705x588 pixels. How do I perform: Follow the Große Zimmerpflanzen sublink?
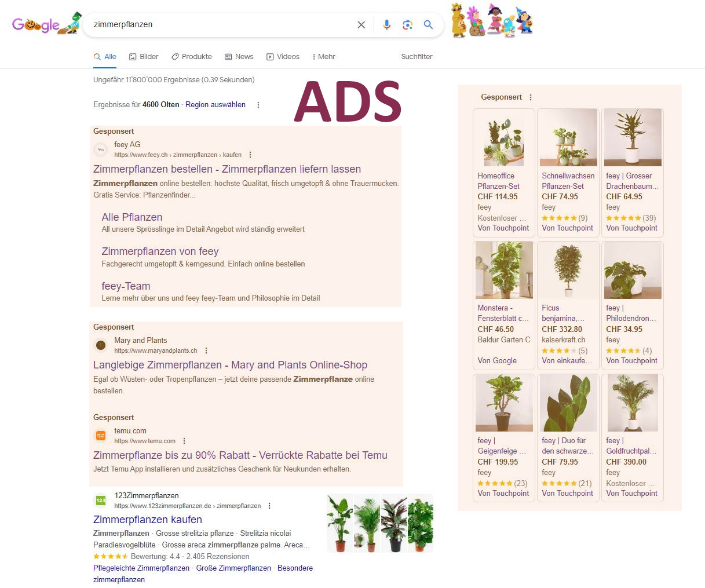(233, 568)
